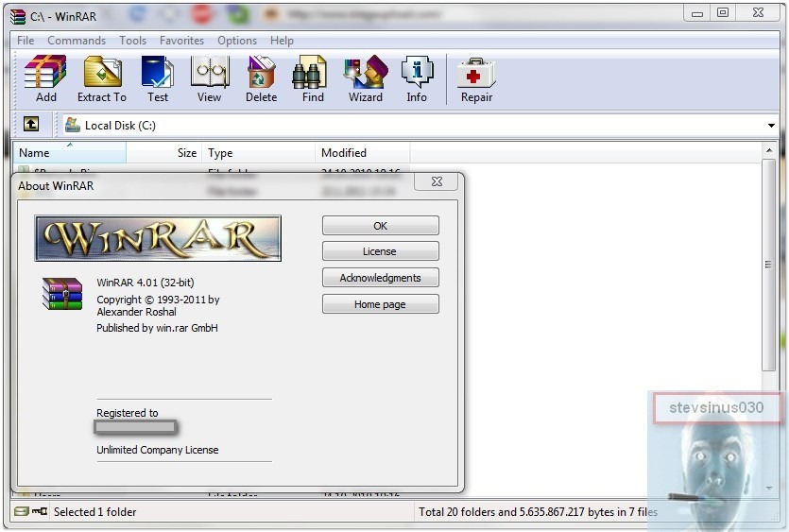The image size is (789, 532).
Task: Visit the Home page button
Action: [381, 304]
